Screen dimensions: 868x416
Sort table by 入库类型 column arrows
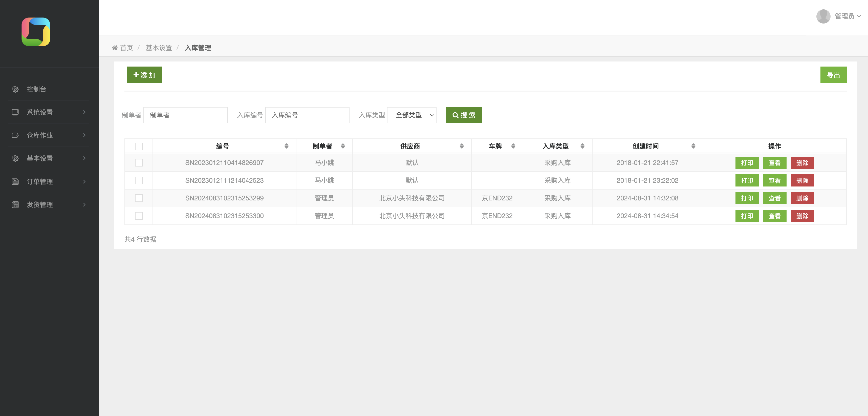[582, 146]
